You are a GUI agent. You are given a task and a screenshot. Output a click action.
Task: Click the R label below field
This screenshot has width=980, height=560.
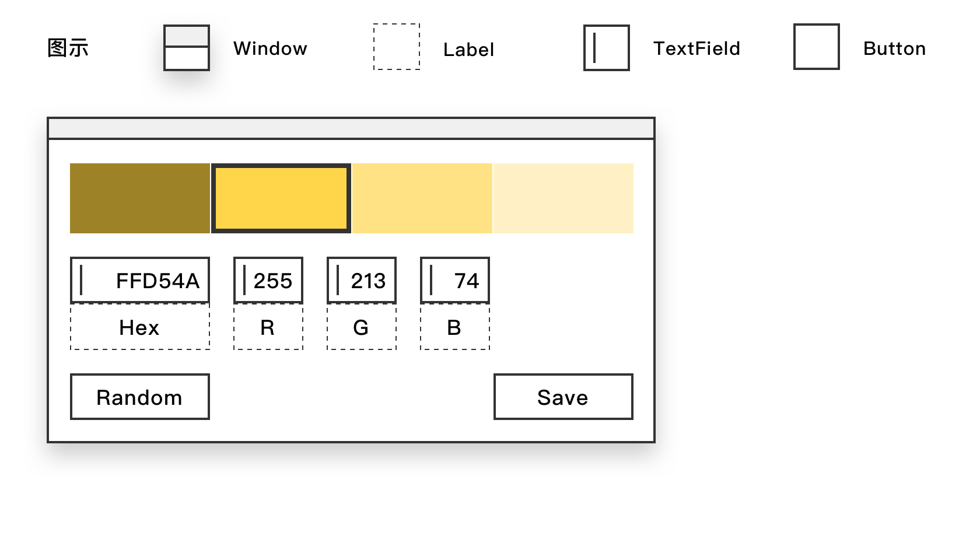point(268,327)
